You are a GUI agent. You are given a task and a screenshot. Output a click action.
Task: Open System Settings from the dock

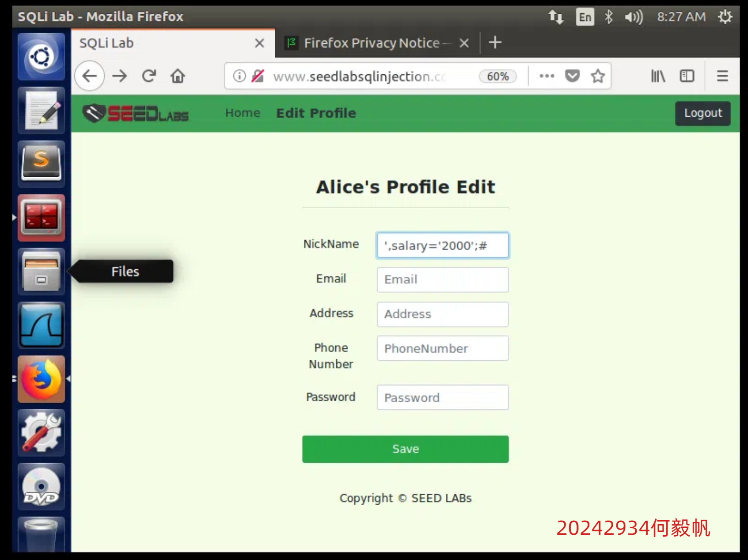click(x=41, y=433)
